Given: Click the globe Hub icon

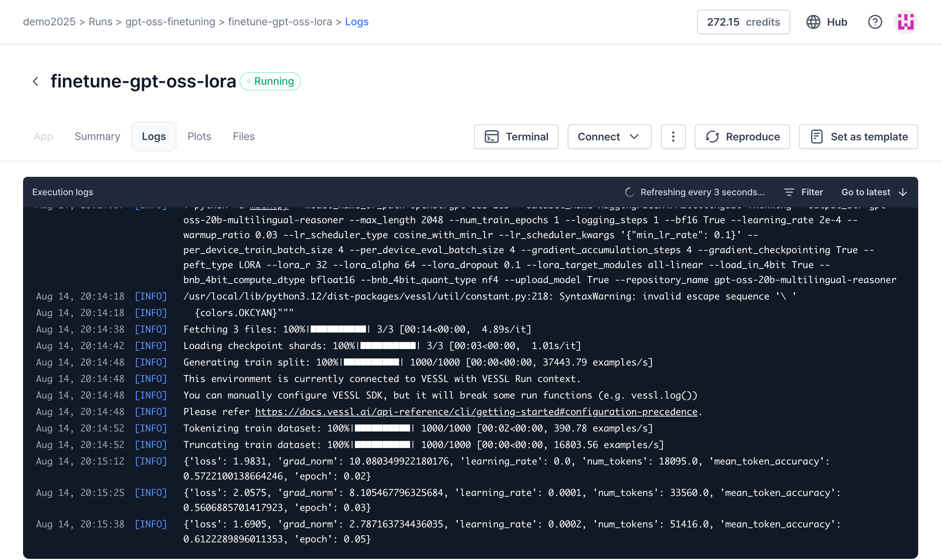Looking at the screenshot, I should (813, 22).
